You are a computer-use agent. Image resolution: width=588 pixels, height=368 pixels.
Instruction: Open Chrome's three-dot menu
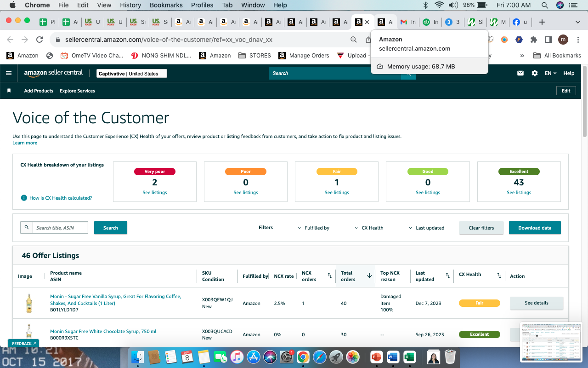[x=577, y=40]
